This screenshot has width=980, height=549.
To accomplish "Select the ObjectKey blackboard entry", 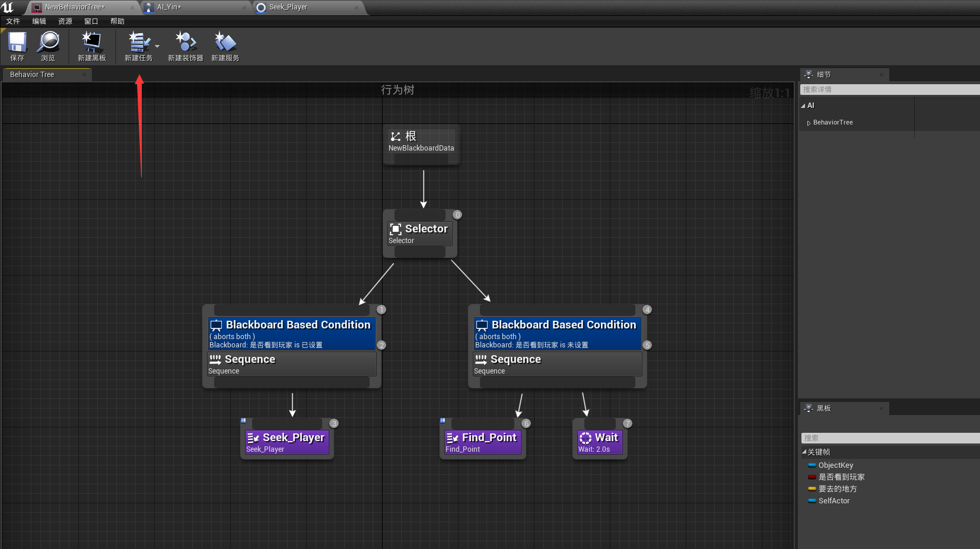I will click(x=835, y=465).
